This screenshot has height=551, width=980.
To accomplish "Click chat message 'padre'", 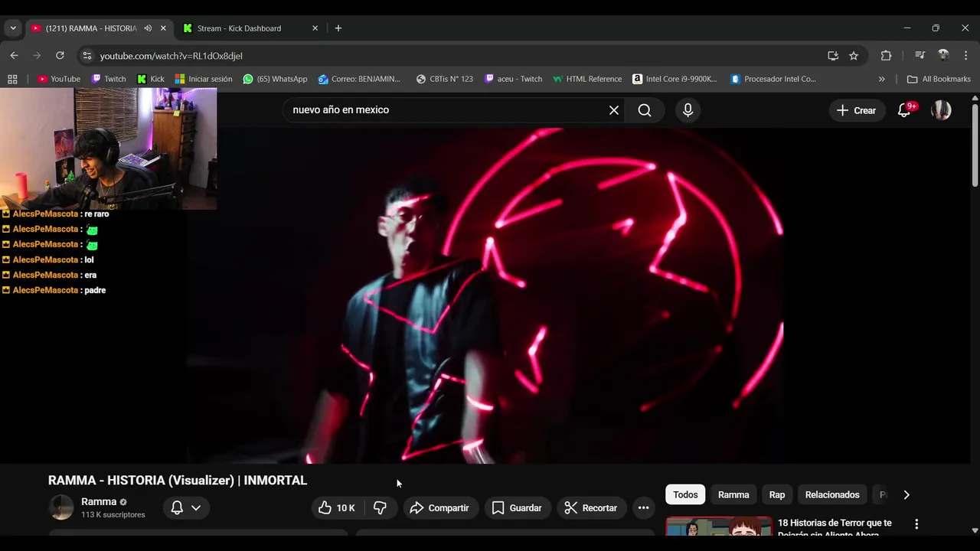I will click(x=95, y=291).
